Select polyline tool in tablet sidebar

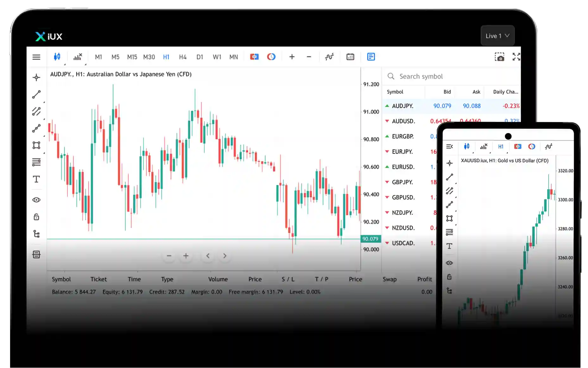(36, 128)
